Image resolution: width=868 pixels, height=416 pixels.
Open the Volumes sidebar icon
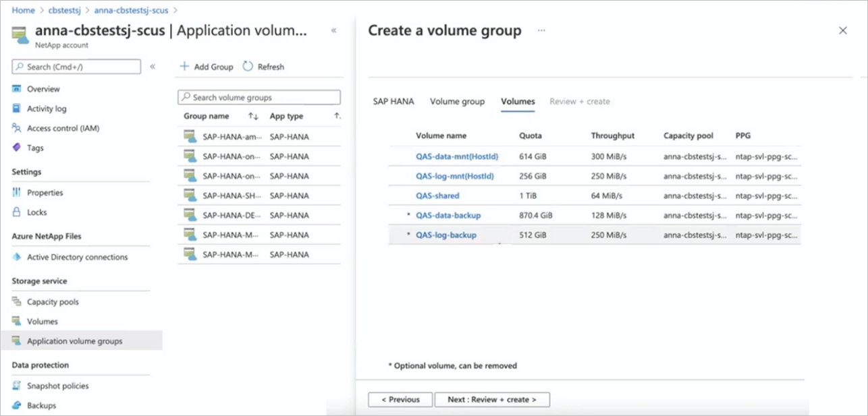point(17,322)
